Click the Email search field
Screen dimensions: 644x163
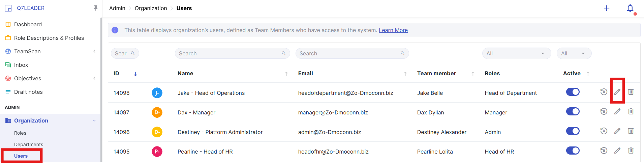click(x=349, y=53)
